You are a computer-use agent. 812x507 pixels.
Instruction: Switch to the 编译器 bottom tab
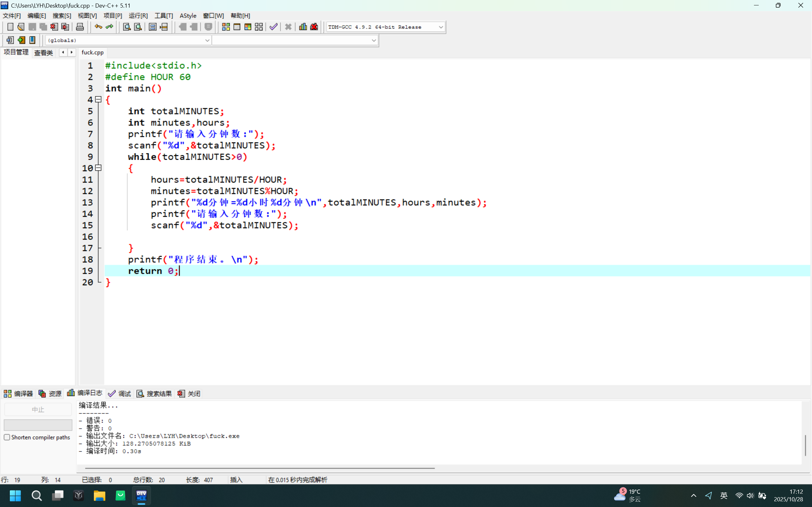point(18,393)
